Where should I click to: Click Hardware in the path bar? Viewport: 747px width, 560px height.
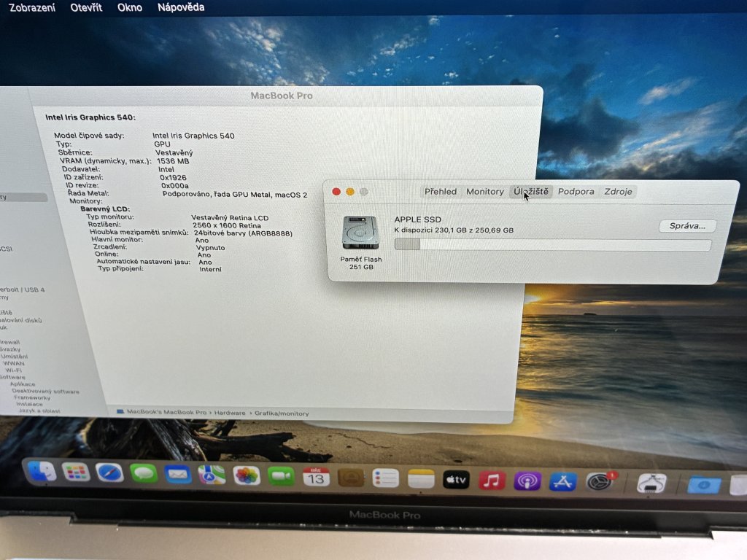pos(230,413)
